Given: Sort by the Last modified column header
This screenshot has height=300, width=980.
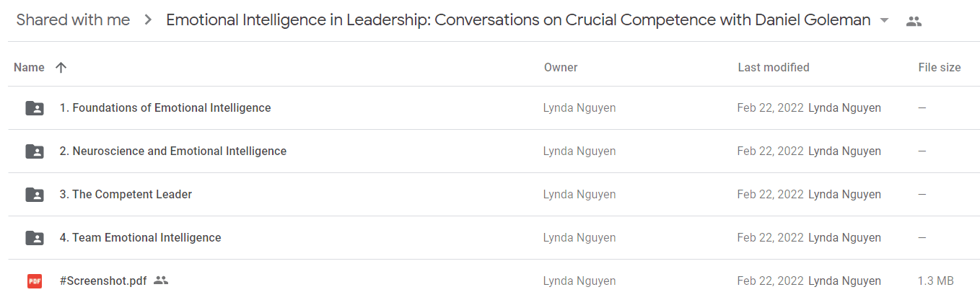Looking at the screenshot, I should [x=774, y=67].
